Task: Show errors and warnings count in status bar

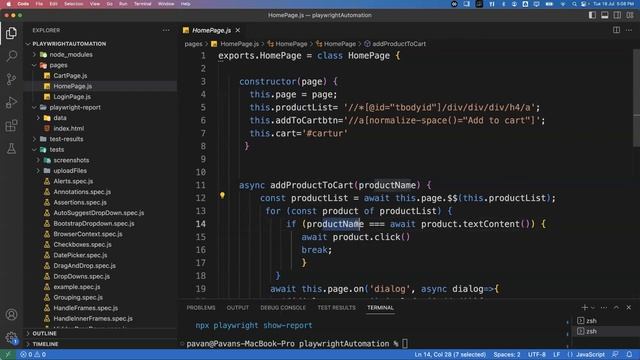Action: (x=33, y=354)
